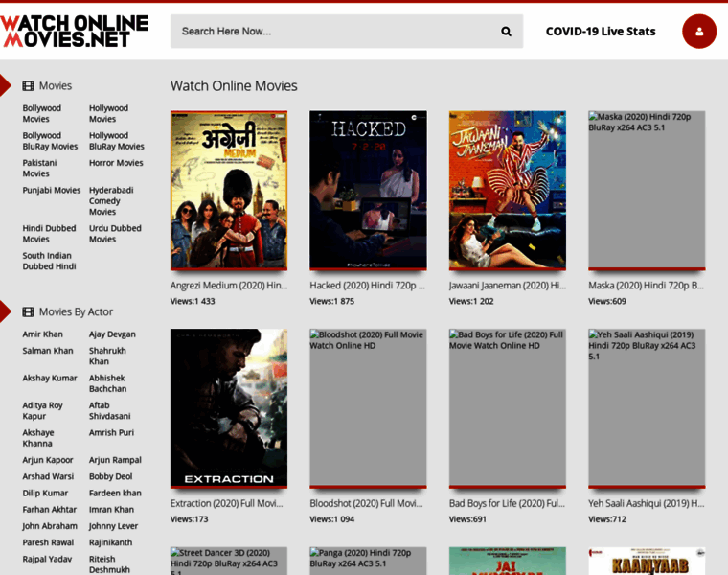This screenshot has height=575, width=728.
Task: Open the Yeh Saali Aashiqui thumbnail
Action: pos(647,408)
